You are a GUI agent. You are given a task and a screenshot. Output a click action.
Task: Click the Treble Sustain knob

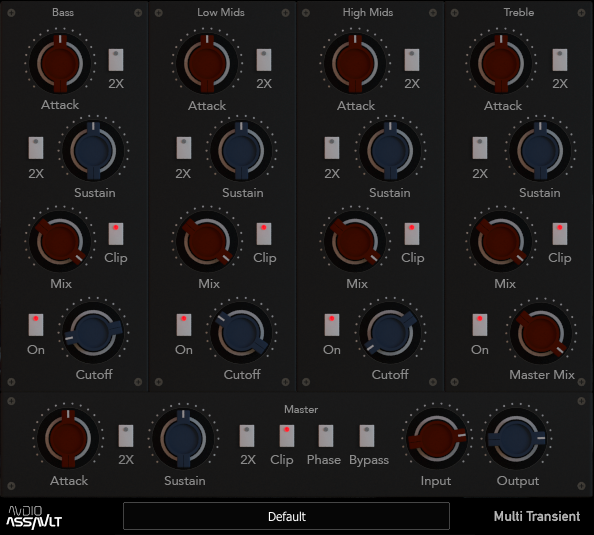pyautogui.click(x=540, y=150)
